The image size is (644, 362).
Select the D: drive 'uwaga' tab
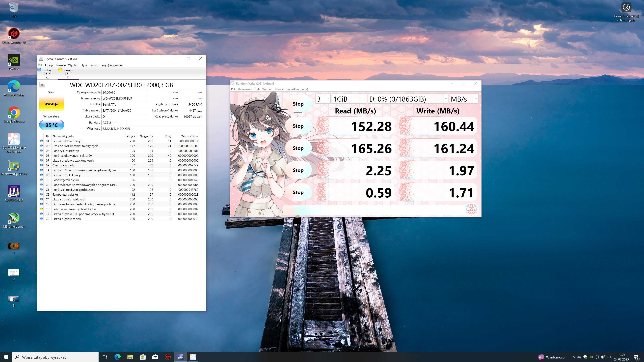click(x=68, y=73)
